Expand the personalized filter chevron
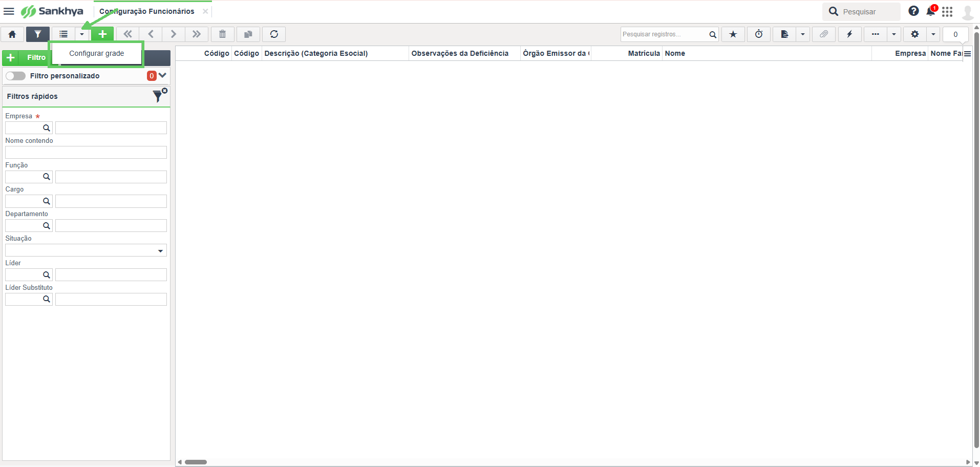980x467 pixels. (x=163, y=75)
